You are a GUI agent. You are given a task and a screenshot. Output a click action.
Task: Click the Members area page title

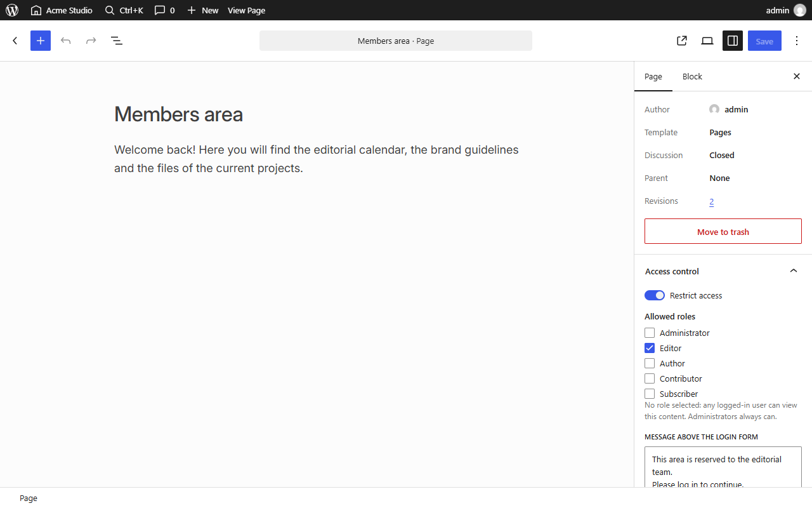coord(178,114)
